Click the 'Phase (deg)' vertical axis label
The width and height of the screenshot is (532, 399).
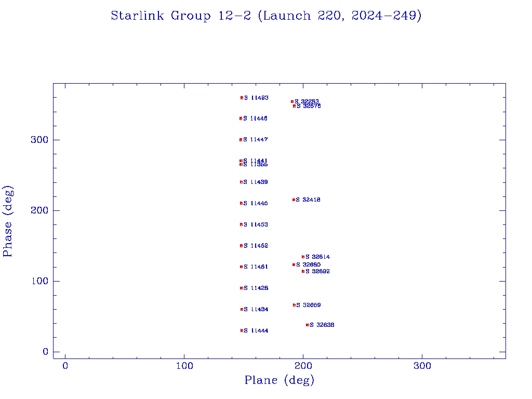(x=7, y=221)
